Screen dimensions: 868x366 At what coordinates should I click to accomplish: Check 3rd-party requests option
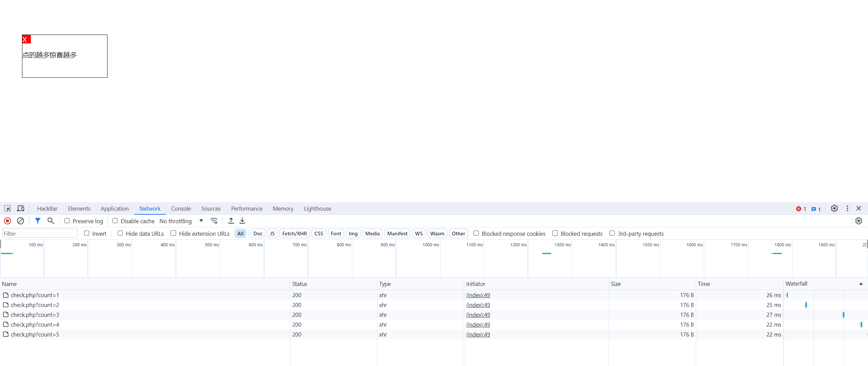tap(612, 233)
